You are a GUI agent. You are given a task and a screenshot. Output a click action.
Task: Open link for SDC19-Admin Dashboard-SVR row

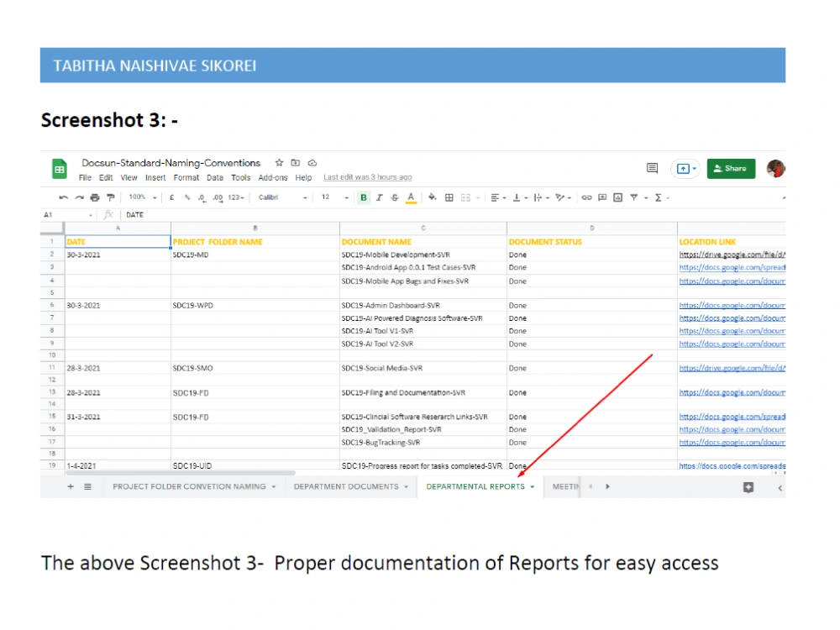pyautogui.click(x=732, y=306)
